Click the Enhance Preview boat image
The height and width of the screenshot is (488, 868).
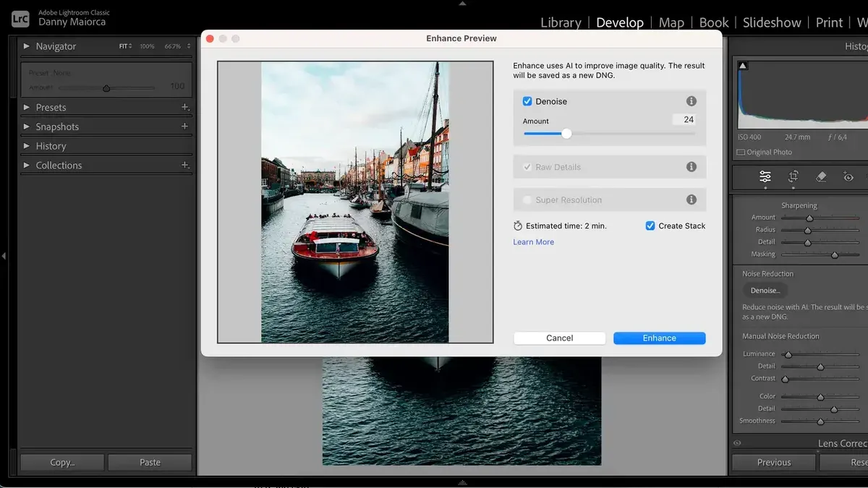point(355,202)
